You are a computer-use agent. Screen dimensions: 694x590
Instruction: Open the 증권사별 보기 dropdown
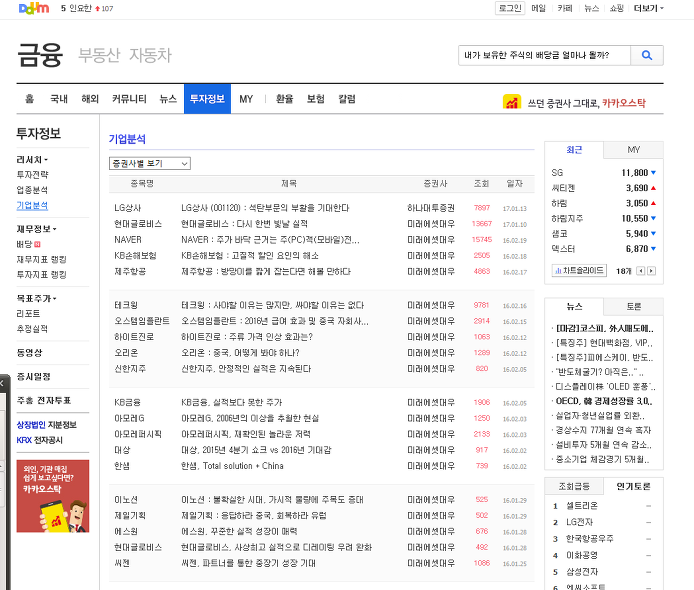pyautogui.click(x=150, y=163)
